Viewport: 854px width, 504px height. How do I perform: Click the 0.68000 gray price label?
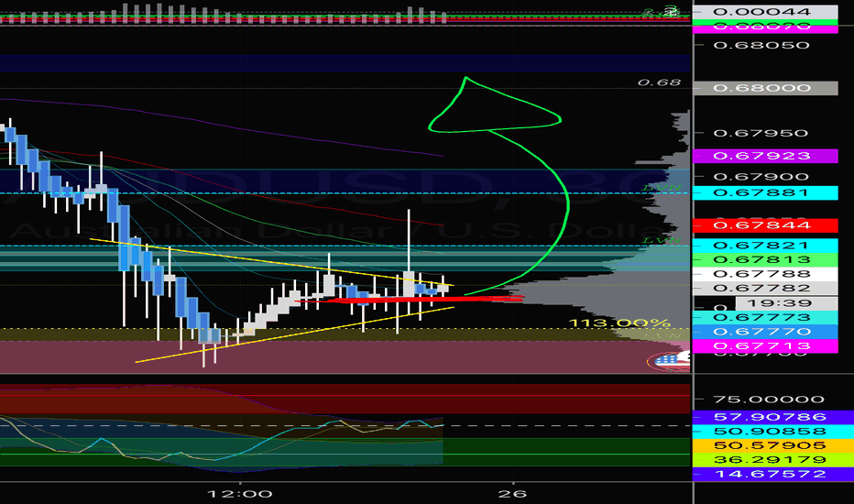click(765, 88)
